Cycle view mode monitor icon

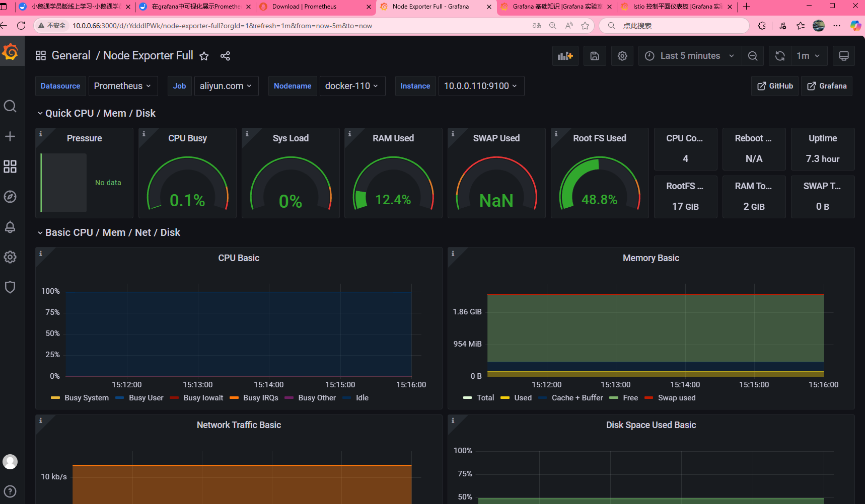(x=844, y=56)
